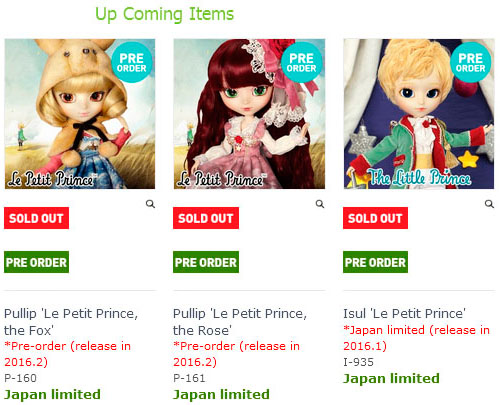The image size is (500, 405).
Task: Open the Isul 'Le Petit Prince' title link
Action: click(x=404, y=314)
